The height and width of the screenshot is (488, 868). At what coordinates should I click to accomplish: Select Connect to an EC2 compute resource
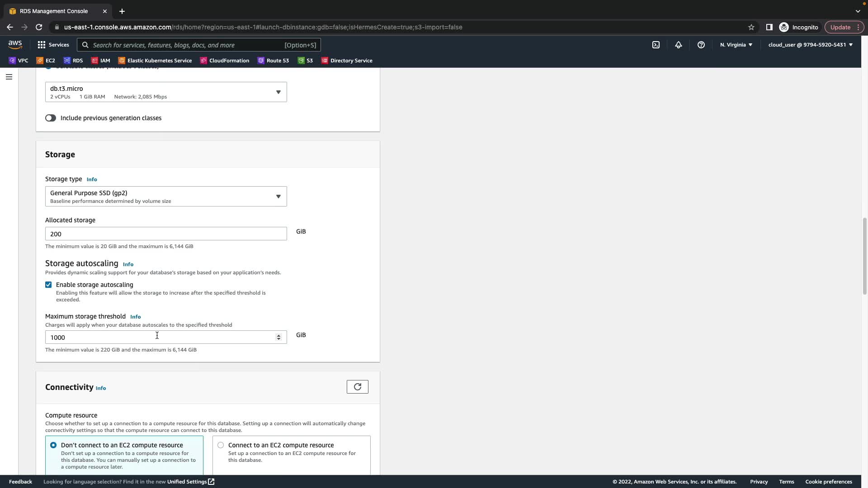(x=221, y=445)
